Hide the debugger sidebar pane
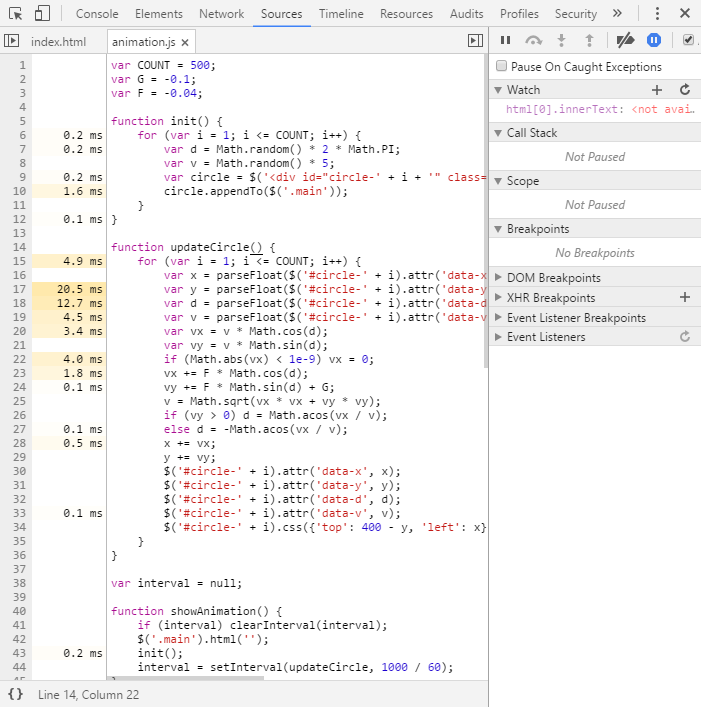Viewport: 701px width, 707px height. (475, 41)
